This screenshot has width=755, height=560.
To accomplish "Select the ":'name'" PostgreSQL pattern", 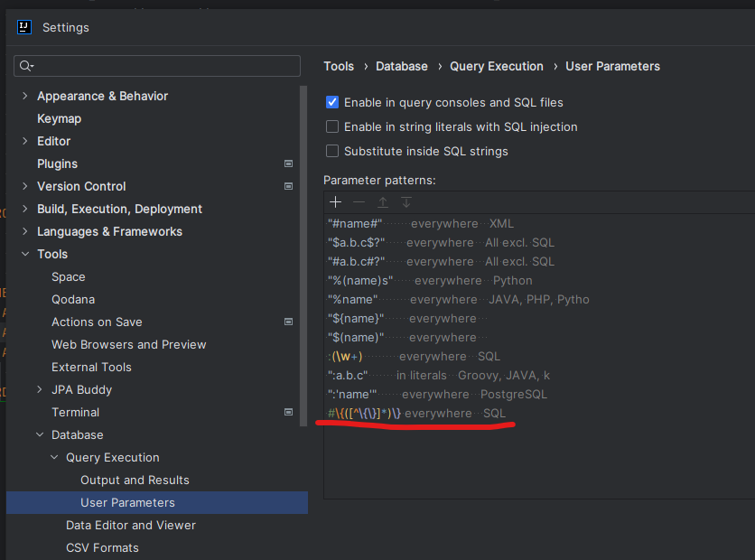I will (539, 395).
